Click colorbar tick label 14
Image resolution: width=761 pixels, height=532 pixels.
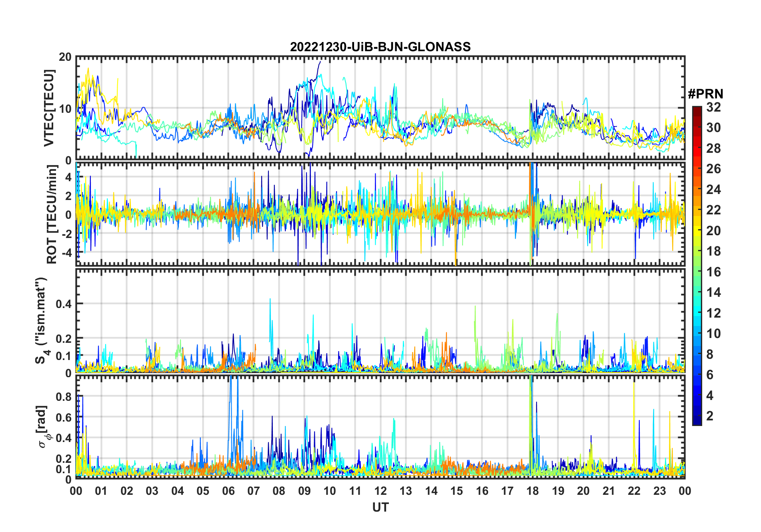[x=713, y=292]
